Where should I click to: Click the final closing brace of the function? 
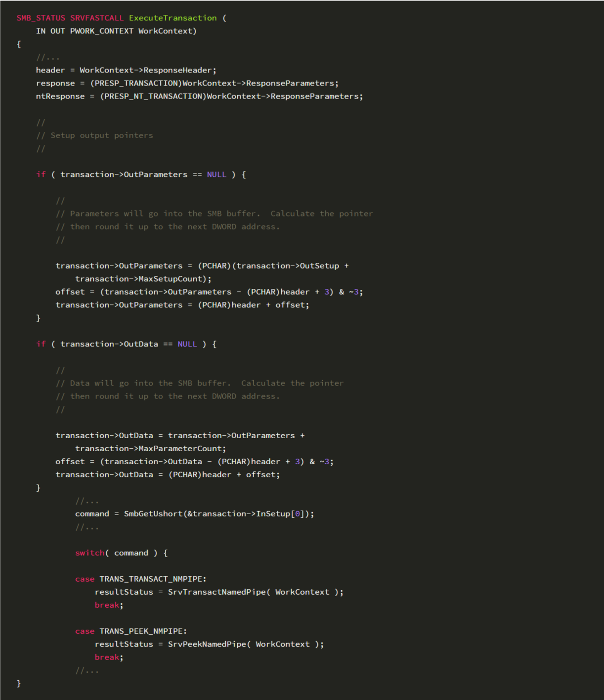(x=19, y=683)
